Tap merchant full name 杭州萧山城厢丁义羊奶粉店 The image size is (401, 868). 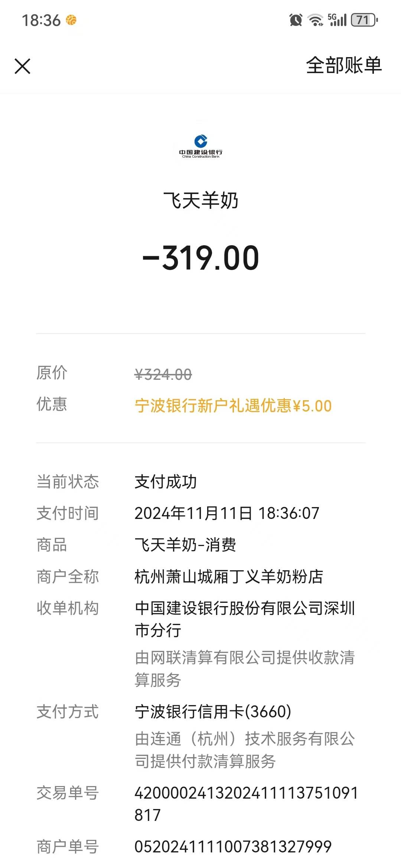pos(229,577)
